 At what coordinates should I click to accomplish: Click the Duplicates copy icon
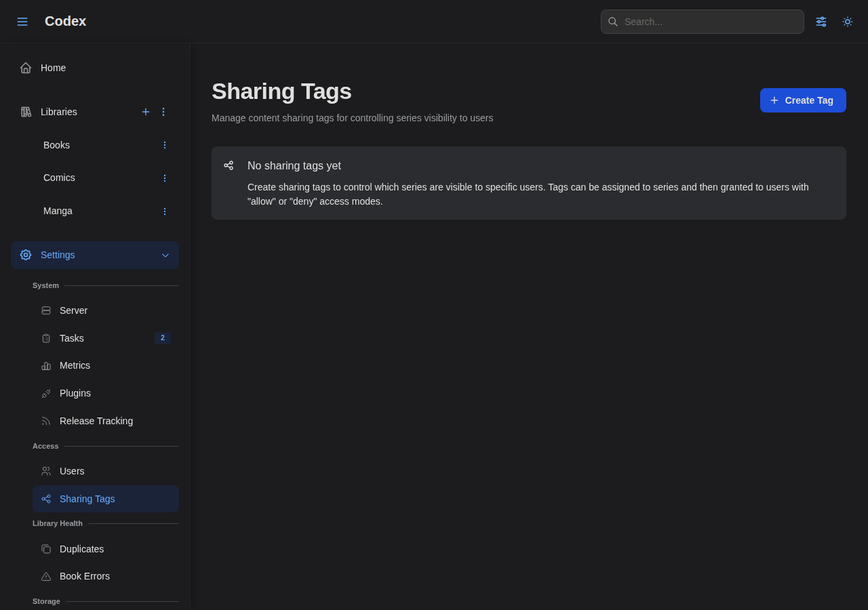pyautogui.click(x=46, y=549)
